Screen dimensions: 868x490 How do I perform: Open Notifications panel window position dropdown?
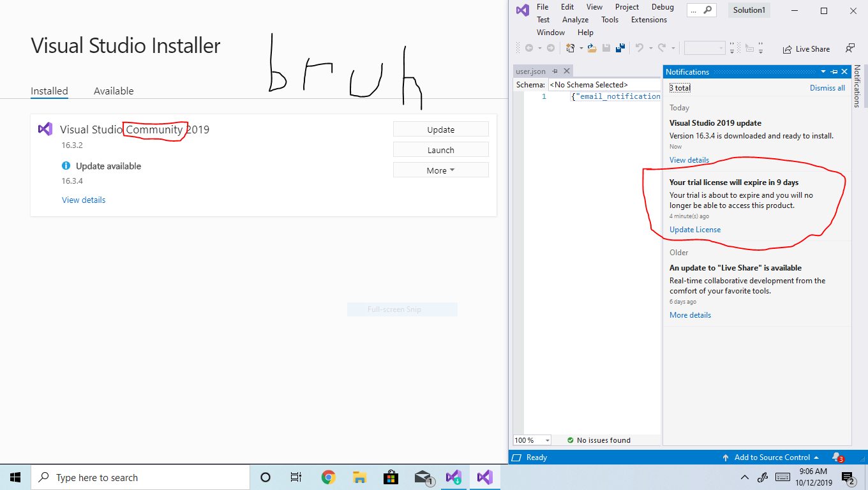coord(823,72)
